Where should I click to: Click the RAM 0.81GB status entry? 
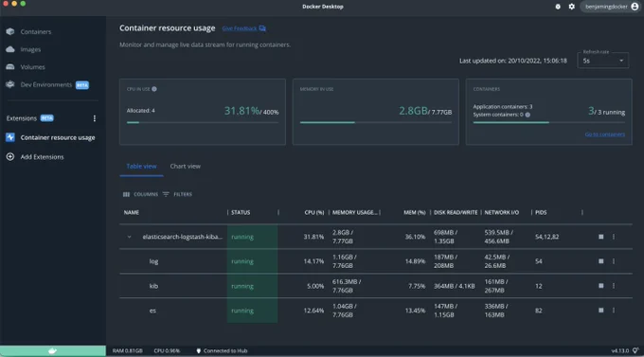127,350
